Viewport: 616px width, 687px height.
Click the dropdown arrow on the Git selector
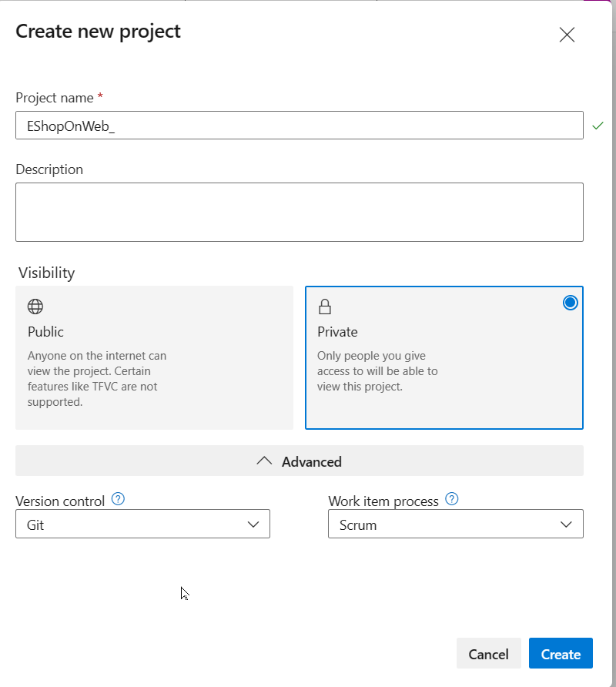pos(254,524)
